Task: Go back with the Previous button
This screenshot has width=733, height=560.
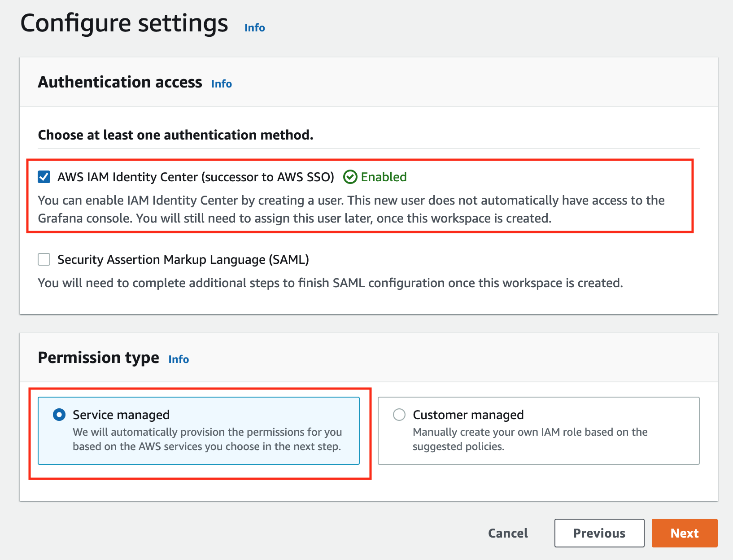Action: 599,533
